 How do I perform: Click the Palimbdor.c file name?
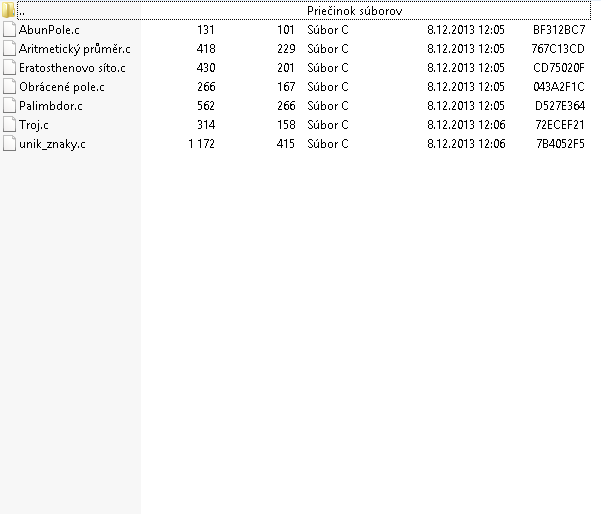51,106
